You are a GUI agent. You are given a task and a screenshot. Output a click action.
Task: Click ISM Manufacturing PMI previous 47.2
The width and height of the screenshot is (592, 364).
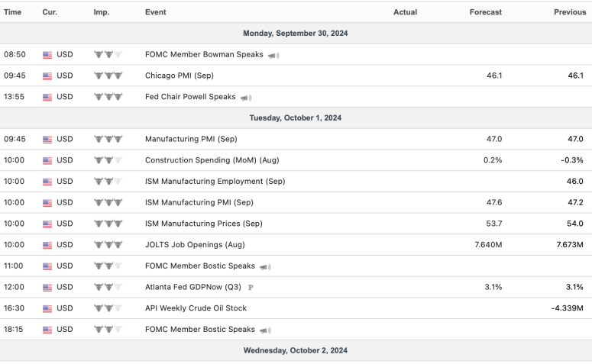pyautogui.click(x=575, y=202)
